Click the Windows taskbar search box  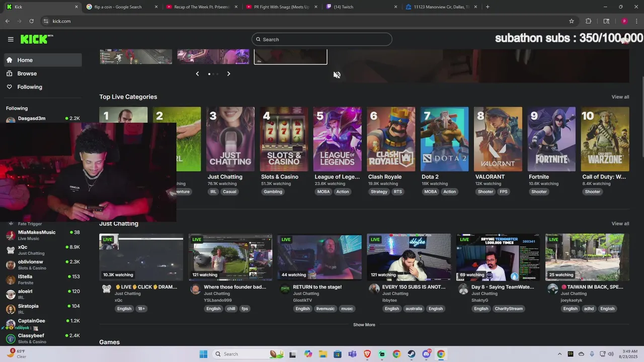click(248, 354)
